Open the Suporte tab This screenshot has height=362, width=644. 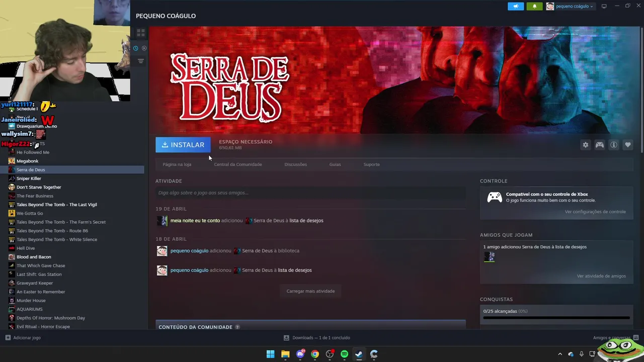(x=372, y=164)
